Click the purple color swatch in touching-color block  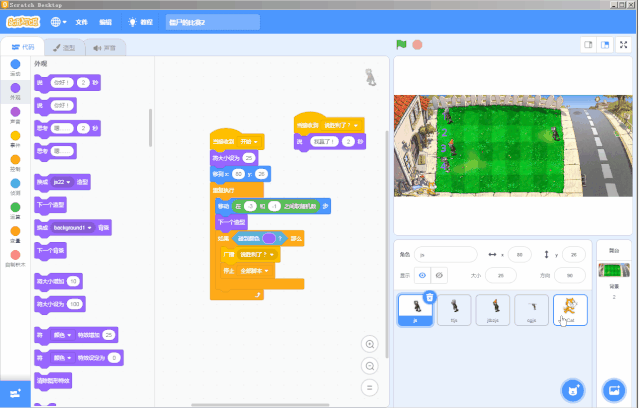click(269, 238)
